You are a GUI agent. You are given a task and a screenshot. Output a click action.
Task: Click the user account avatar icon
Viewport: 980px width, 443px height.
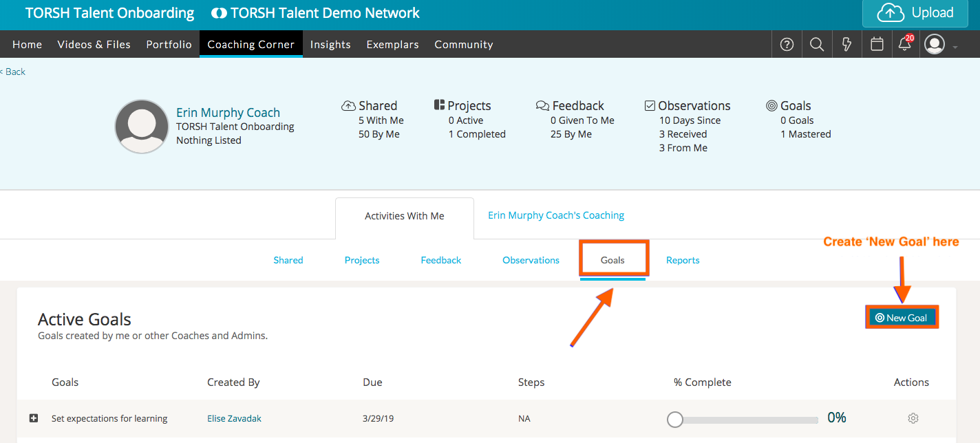click(x=935, y=45)
